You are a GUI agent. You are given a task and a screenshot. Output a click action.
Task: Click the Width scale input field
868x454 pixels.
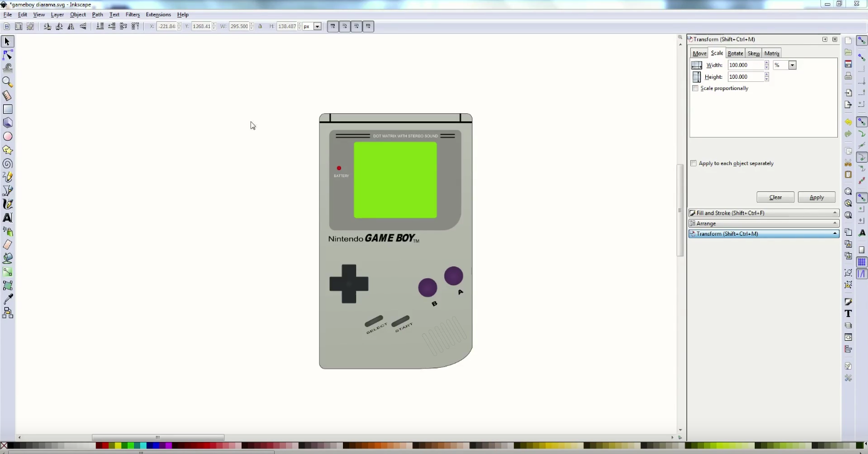[x=745, y=65]
